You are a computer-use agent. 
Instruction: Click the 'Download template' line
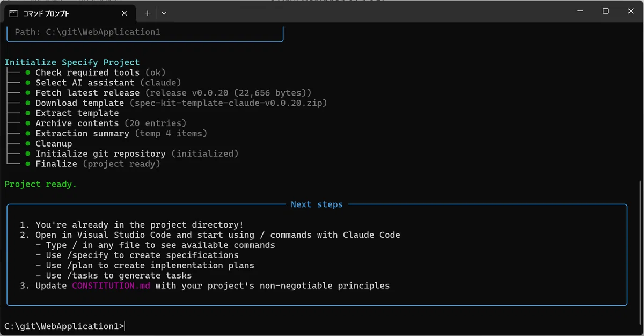(181, 103)
